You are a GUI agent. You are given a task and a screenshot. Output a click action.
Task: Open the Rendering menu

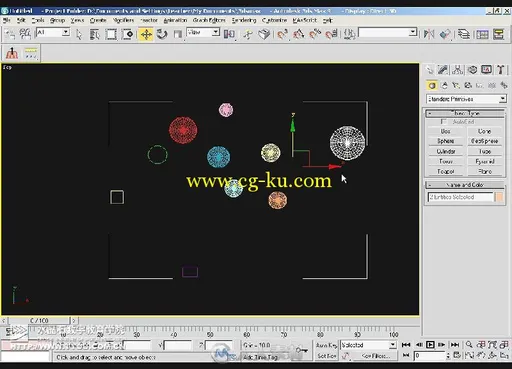[x=244, y=20]
